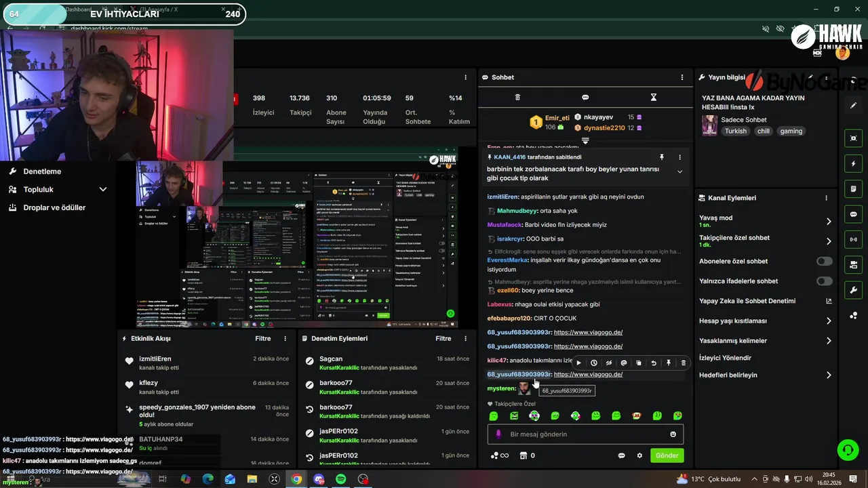Click the channel points infinity icon
Viewport: 868px width, 488px height.
pyautogui.click(x=499, y=455)
